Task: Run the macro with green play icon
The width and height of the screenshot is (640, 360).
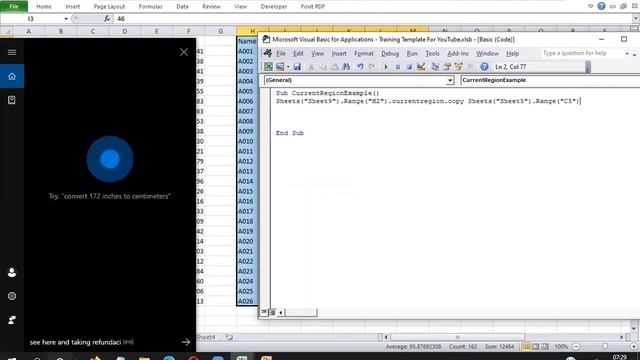Action: (386, 67)
